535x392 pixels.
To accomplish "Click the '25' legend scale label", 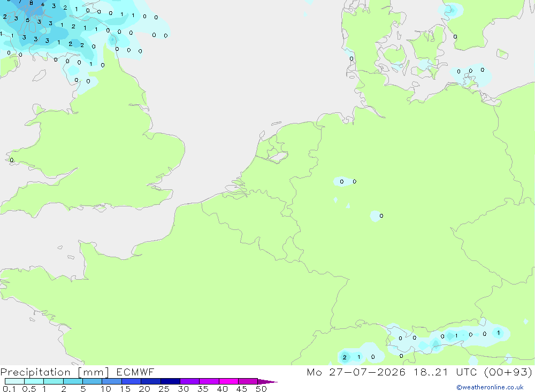I will click(164, 389).
